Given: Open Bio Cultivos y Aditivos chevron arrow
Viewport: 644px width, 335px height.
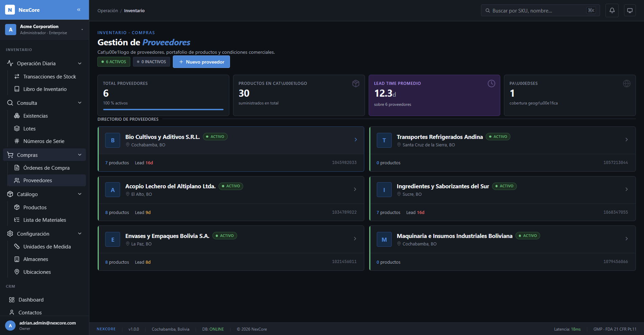Looking at the screenshot, I should [355, 140].
